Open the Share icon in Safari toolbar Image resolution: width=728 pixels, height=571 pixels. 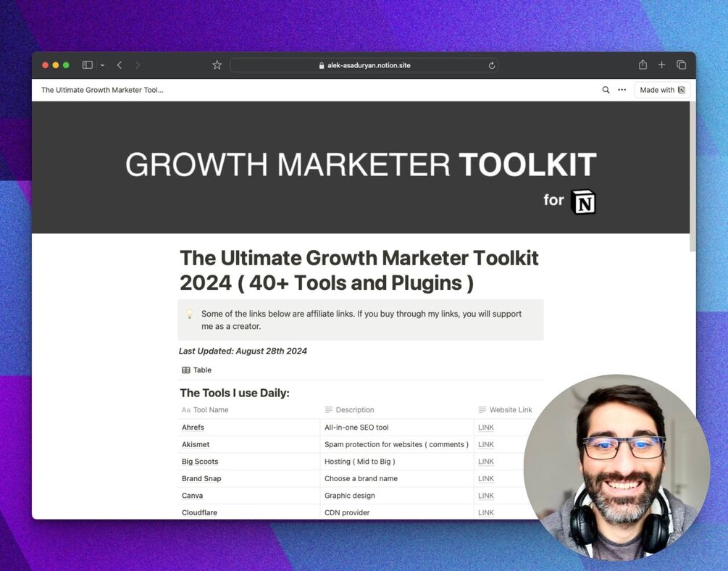click(643, 64)
